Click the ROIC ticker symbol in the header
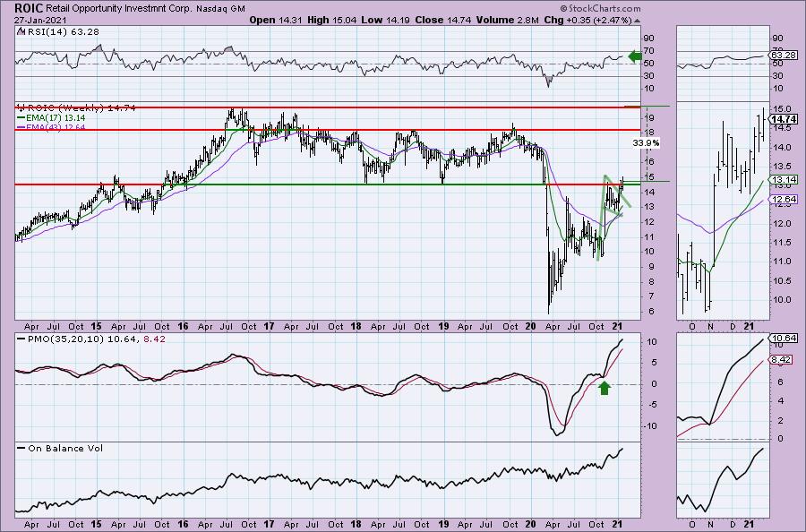The image size is (806, 532). [29, 8]
